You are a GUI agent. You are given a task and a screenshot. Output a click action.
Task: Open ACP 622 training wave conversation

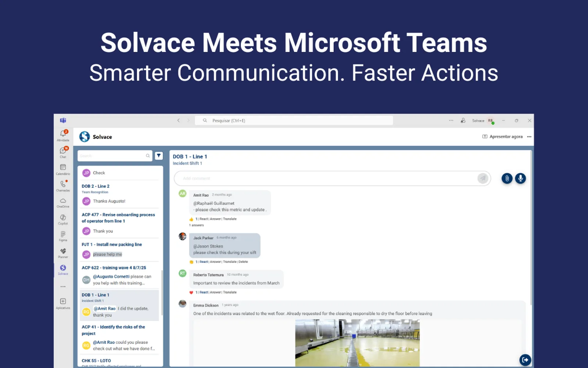[x=120, y=275]
